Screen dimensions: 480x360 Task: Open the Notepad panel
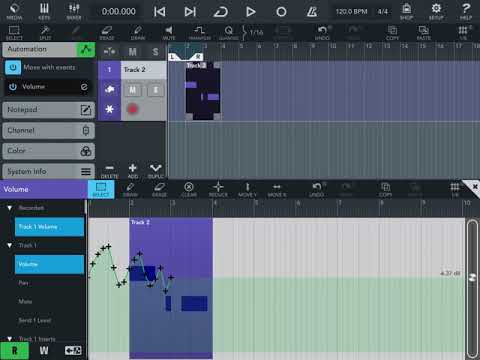click(49, 110)
